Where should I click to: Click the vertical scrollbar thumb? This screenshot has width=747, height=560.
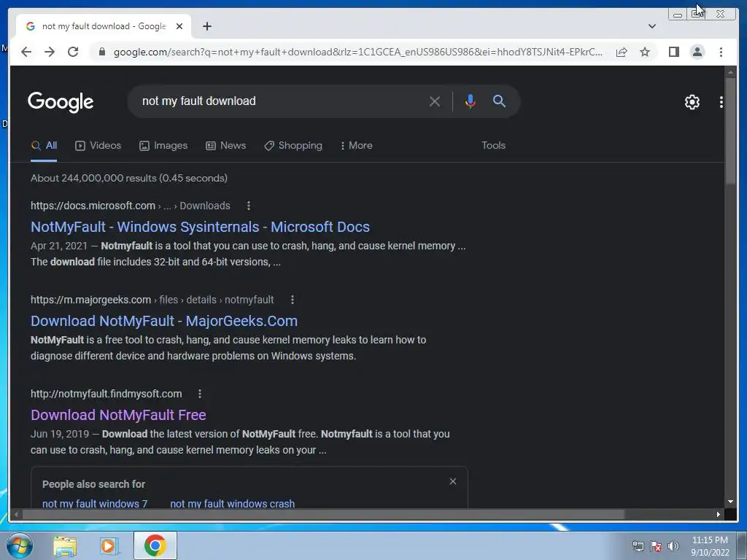730,131
